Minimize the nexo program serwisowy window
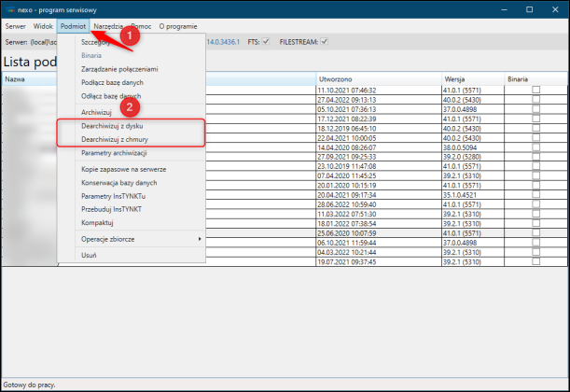The image size is (570, 392). 504,10
